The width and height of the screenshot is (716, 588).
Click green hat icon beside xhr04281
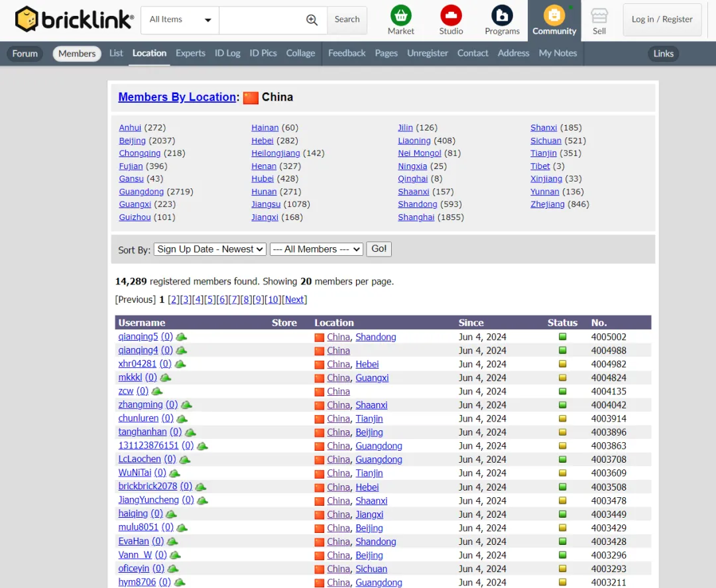tap(180, 365)
